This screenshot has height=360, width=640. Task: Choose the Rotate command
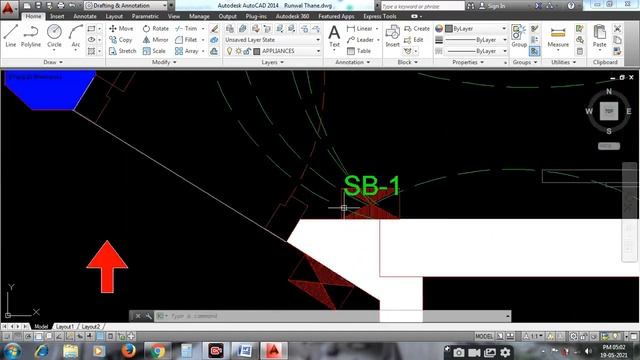tap(156, 29)
